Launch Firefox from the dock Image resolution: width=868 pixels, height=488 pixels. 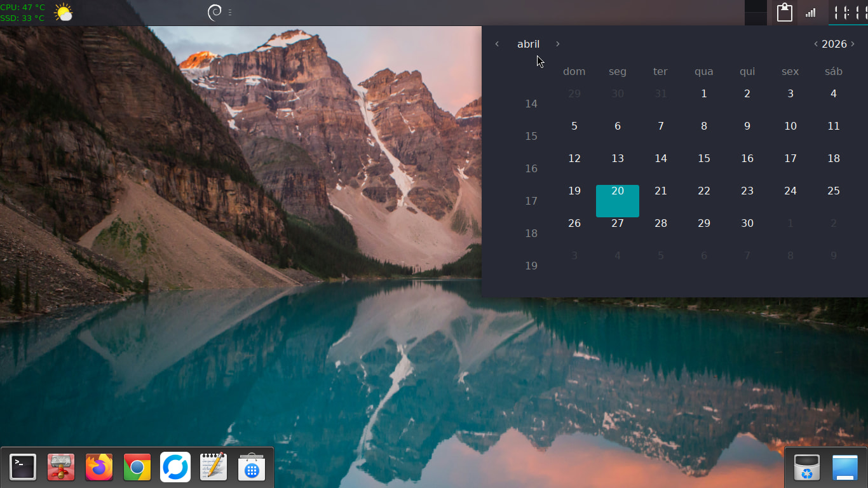[98, 468]
